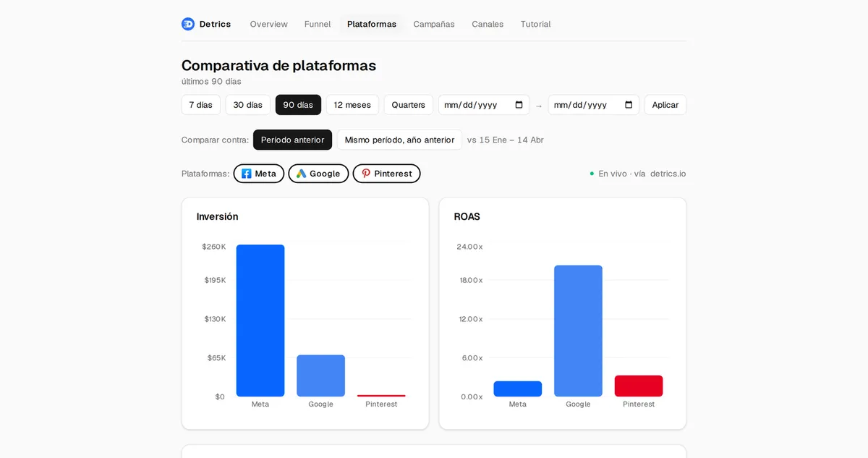
Task: Click the vs 15 Ene – 14 Abr text
Action: [506, 140]
